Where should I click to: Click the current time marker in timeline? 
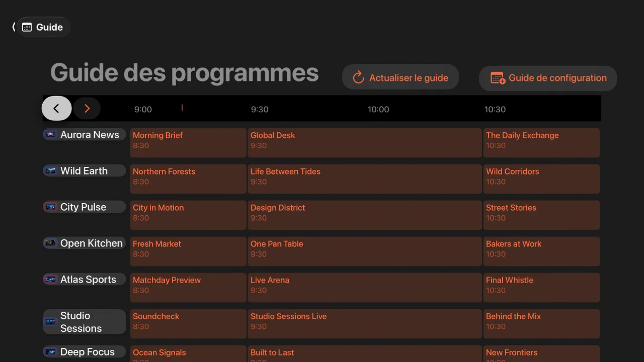pos(182,107)
